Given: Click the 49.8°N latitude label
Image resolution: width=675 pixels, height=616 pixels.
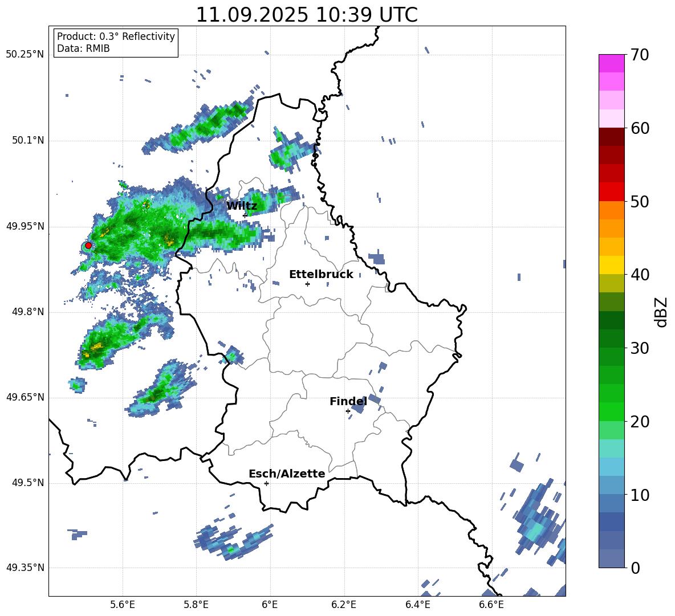Looking at the screenshot, I should pos(27,312).
